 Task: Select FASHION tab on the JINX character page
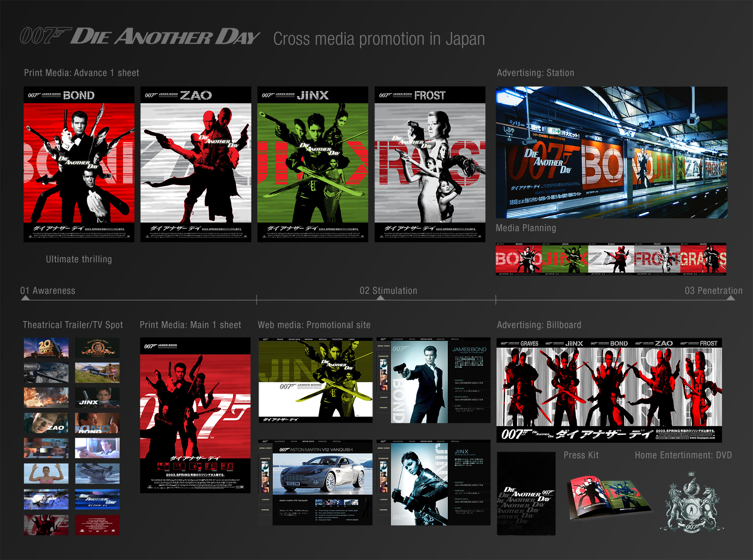pyautogui.click(x=383, y=510)
